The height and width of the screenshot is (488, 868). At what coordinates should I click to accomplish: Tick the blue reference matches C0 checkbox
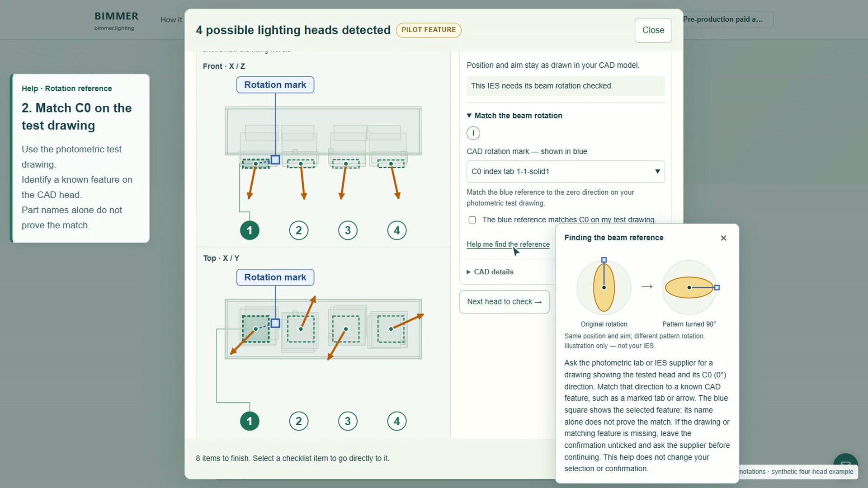pyautogui.click(x=472, y=220)
